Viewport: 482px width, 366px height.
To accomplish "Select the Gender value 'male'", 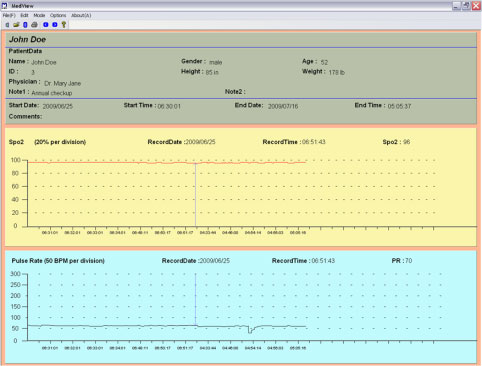I will click(215, 62).
